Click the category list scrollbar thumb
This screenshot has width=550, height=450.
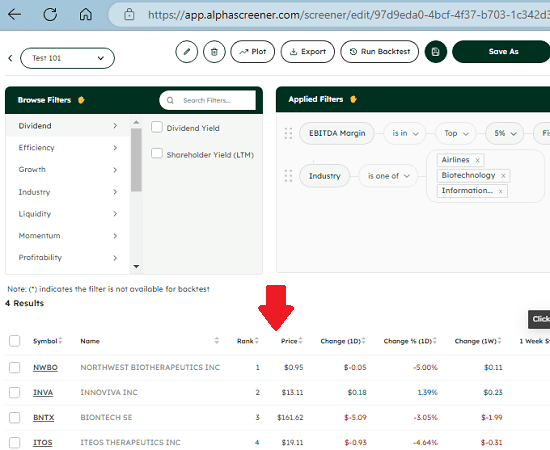[x=136, y=160]
